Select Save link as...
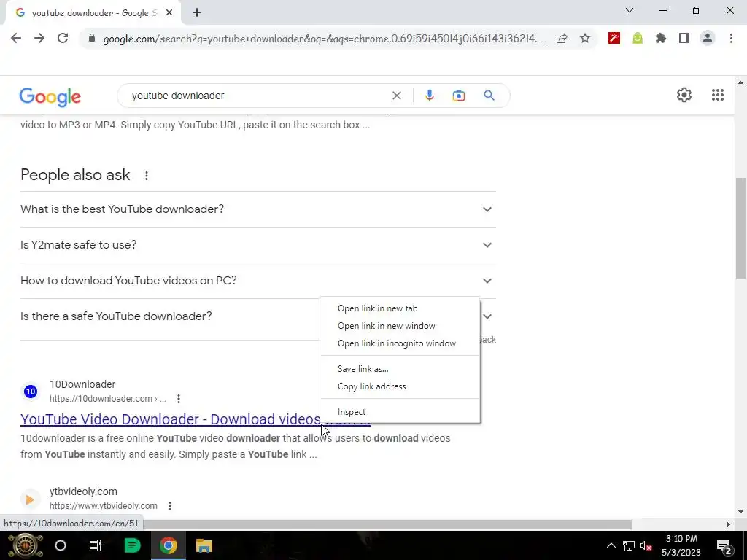 [400, 368]
